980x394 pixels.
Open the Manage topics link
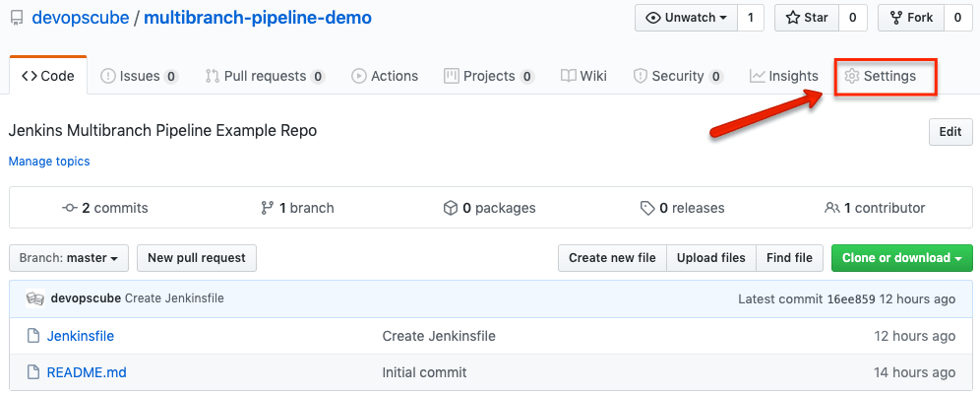(49, 161)
